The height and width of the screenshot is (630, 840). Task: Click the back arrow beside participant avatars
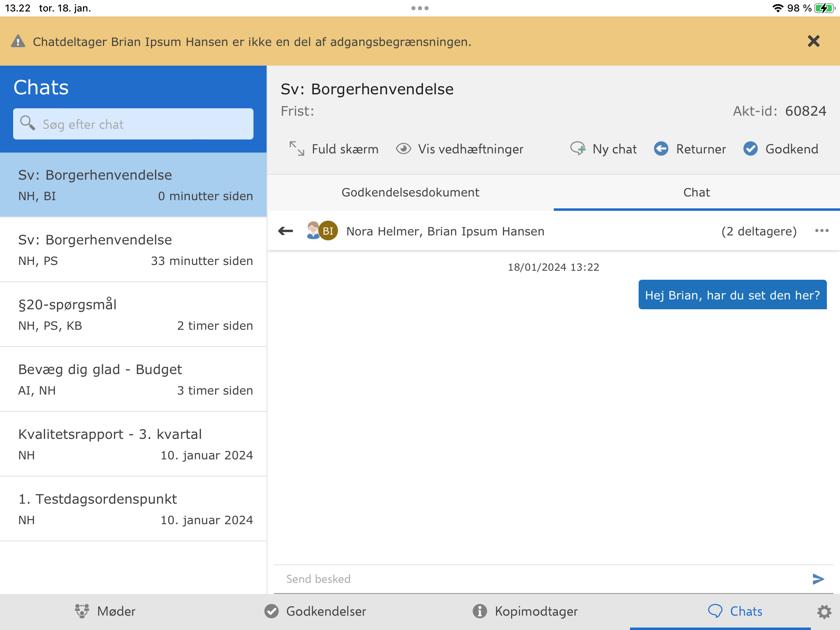coord(285,231)
